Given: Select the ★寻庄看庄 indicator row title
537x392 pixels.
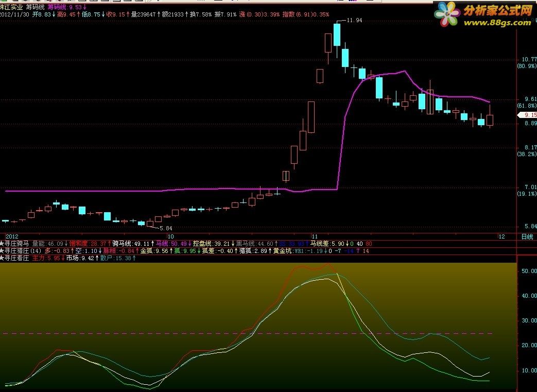Looking at the screenshot, I should (14, 258).
